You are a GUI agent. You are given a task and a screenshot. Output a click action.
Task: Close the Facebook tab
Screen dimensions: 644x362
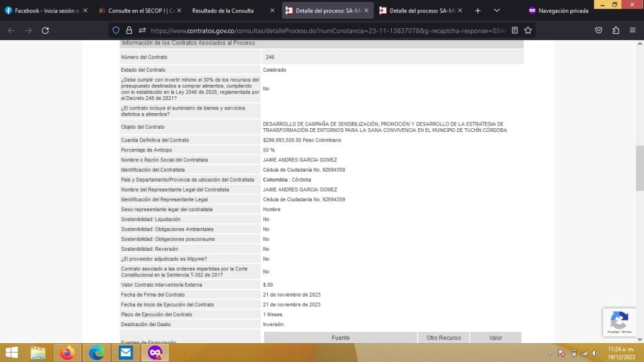coord(85,11)
